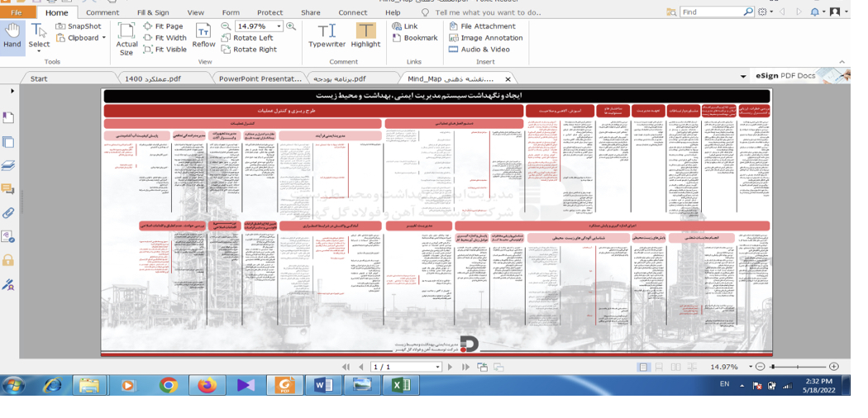Switch to the 1400 عملکرد.pdf tab
The width and height of the screenshot is (868, 418).
tap(153, 78)
